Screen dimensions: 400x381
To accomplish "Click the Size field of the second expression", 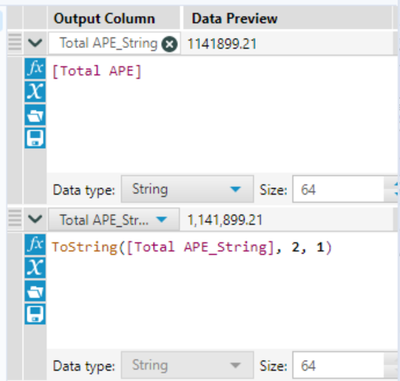I will [x=338, y=365].
